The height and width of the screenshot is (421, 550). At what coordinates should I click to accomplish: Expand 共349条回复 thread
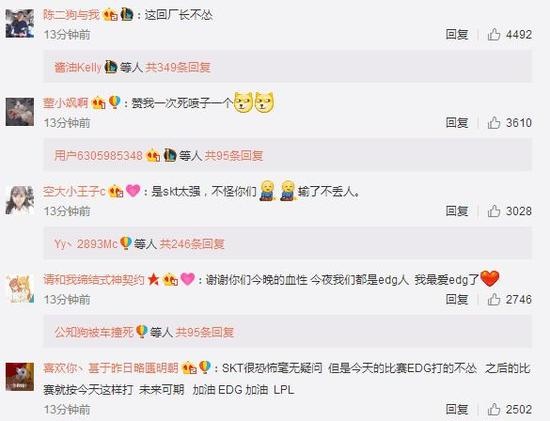click(178, 67)
